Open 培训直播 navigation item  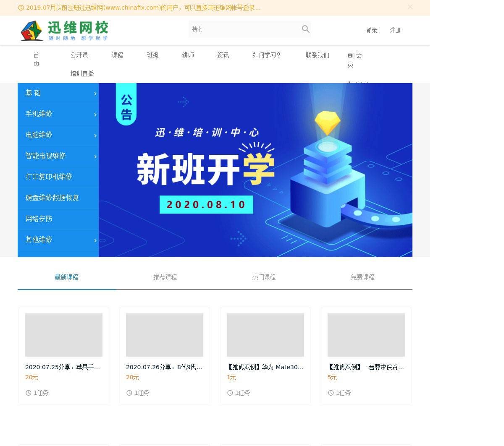pyautogui.click(x=82, y=73)
